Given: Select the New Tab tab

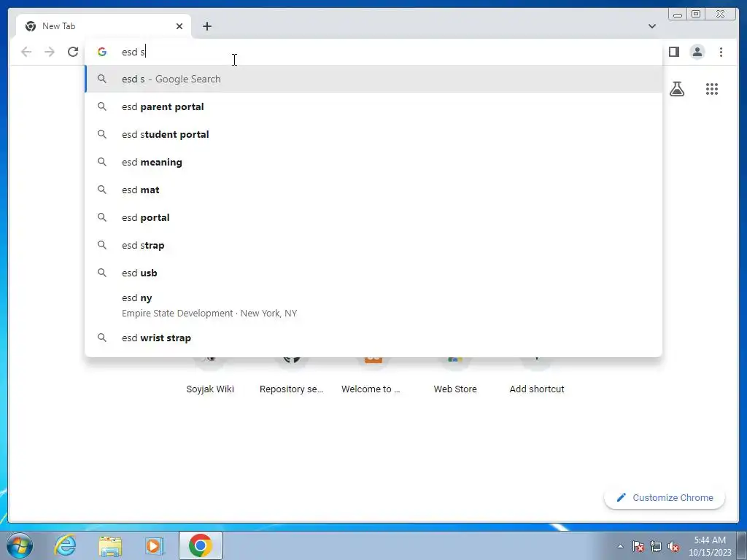Looking at the screenshot, I should click(x=104, y=26).
